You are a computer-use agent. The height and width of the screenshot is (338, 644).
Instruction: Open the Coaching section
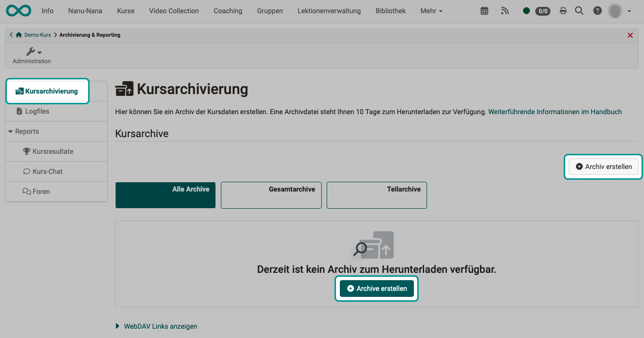(x=228, y=11)
